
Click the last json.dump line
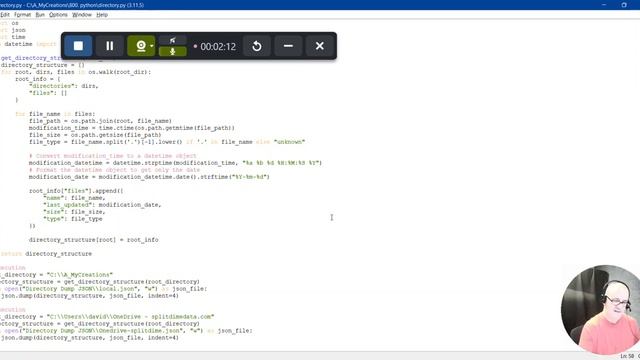point(89,338)
